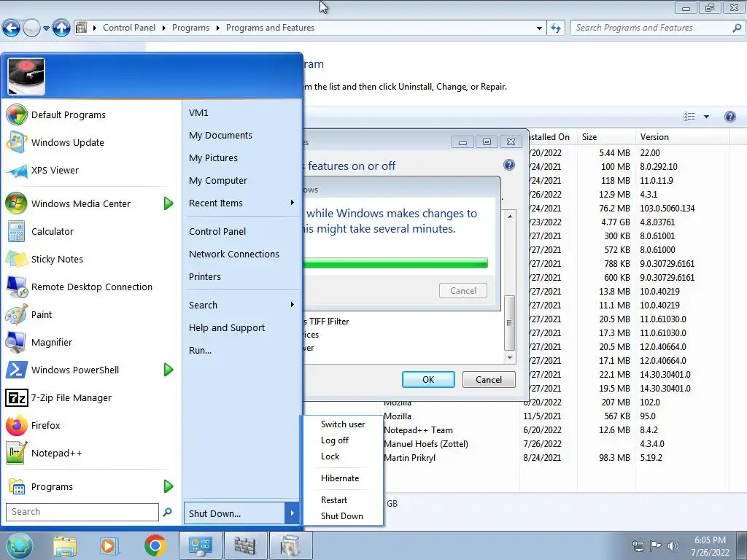Launch Calculator

pyautogui.click(x=53, y=231)
